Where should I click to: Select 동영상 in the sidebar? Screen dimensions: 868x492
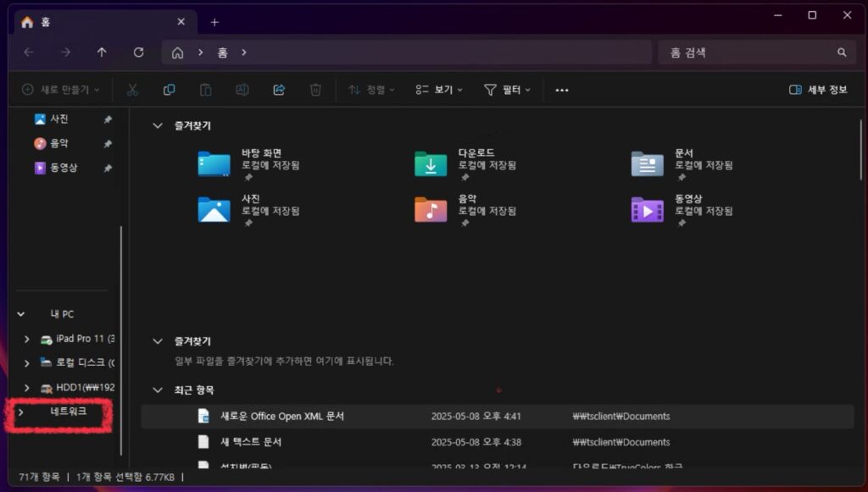[x=64, y=168]
